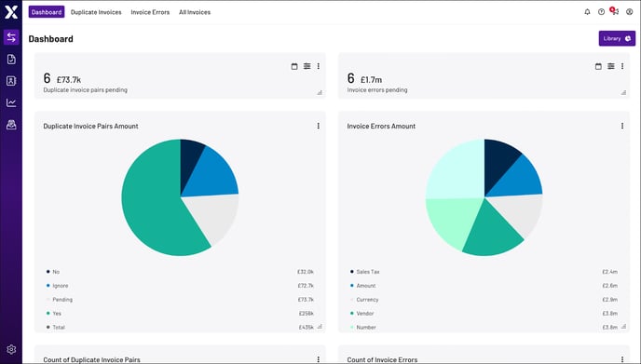Click Count of Invoice Errors title
The height and width of the screenshot is (364, 641).
382,360
